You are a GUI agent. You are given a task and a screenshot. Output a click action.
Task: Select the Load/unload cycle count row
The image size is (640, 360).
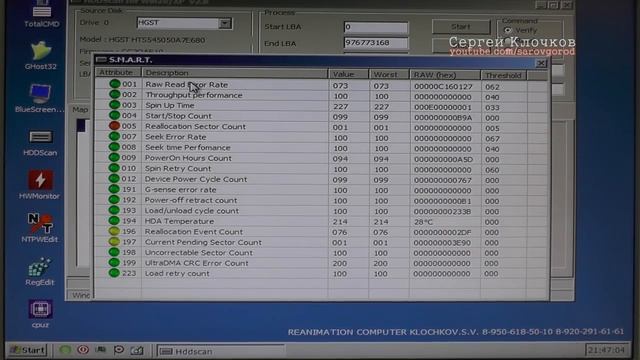pyautogui.click(x=321, y=211)
